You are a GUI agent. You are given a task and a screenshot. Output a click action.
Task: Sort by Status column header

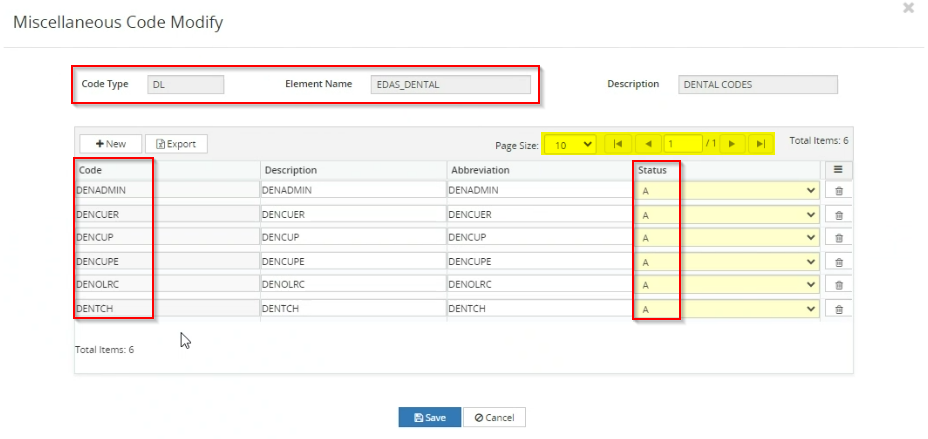click(652, 170)
